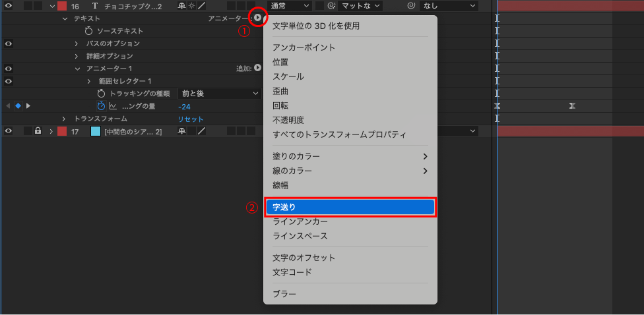
Task: Toggle the collapse transformations switch on layer 16
Action: pyautogui.click(x=191, y=6)
